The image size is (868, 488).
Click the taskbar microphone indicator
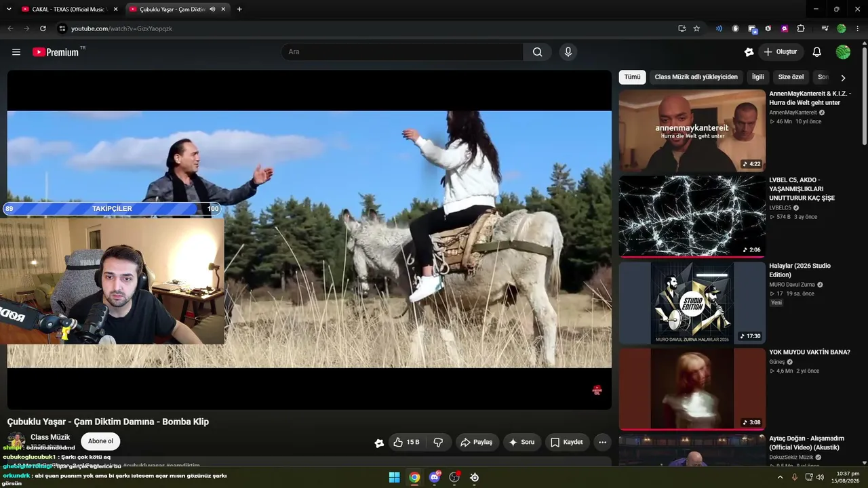795,477
